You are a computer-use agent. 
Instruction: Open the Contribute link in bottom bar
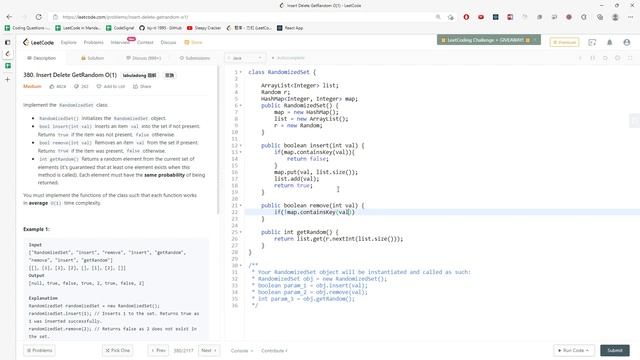(x=274, y=351)
